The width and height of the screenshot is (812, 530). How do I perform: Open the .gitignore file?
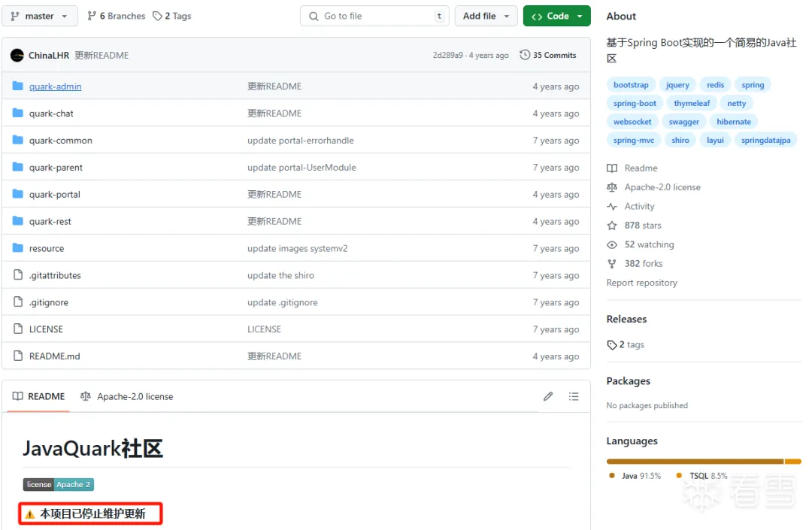(49, 301)
